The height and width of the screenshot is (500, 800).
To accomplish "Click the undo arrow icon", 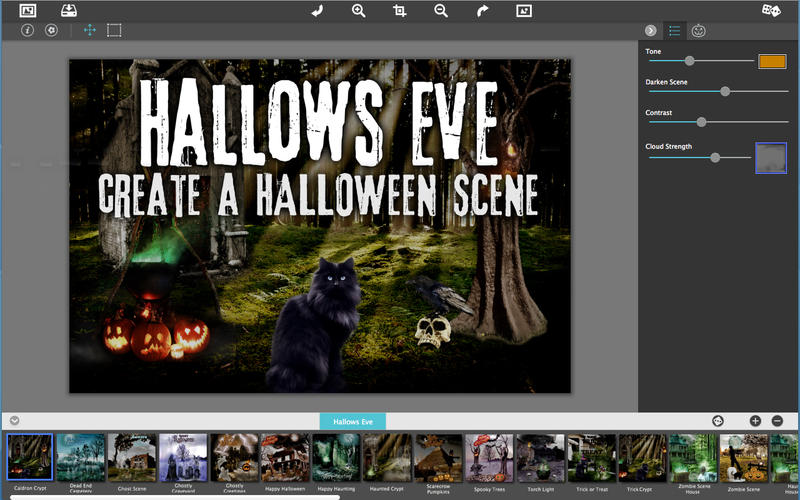I will coord(317,11).
